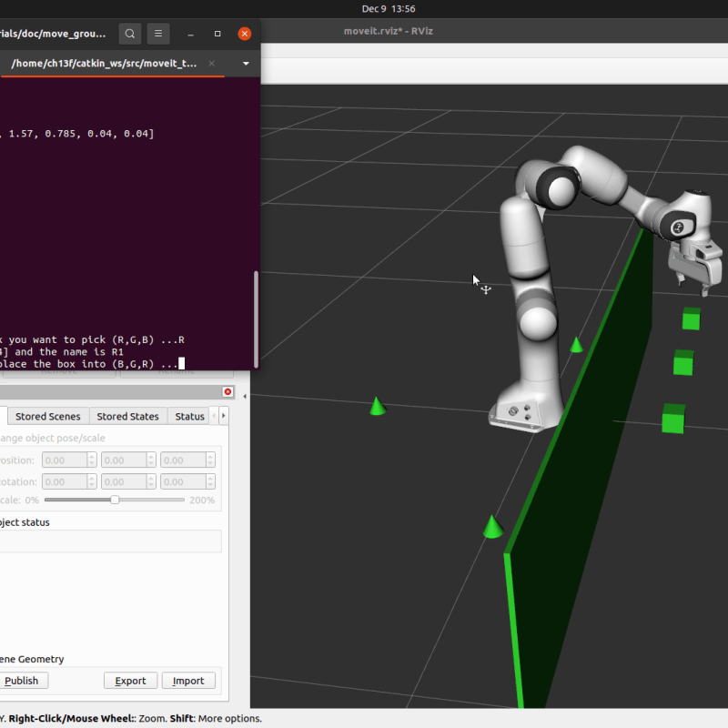The image size is (728, 728).
Task: Increase the first Position value with its up arrow
Action: [91, 456]
